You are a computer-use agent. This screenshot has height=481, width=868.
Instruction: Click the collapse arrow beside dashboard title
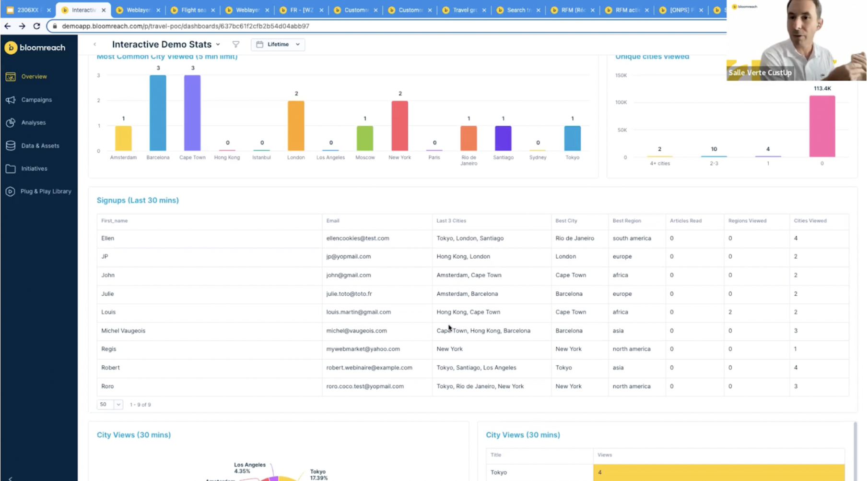pyautogui.click(x=95, y=44)
